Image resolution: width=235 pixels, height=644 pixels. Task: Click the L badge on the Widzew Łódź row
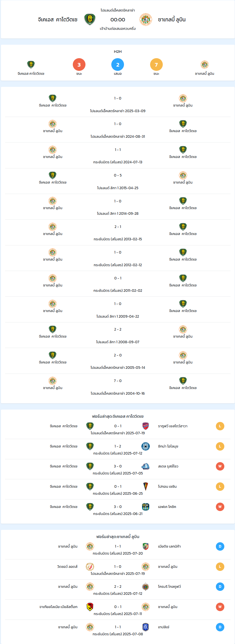pos(220,566)
